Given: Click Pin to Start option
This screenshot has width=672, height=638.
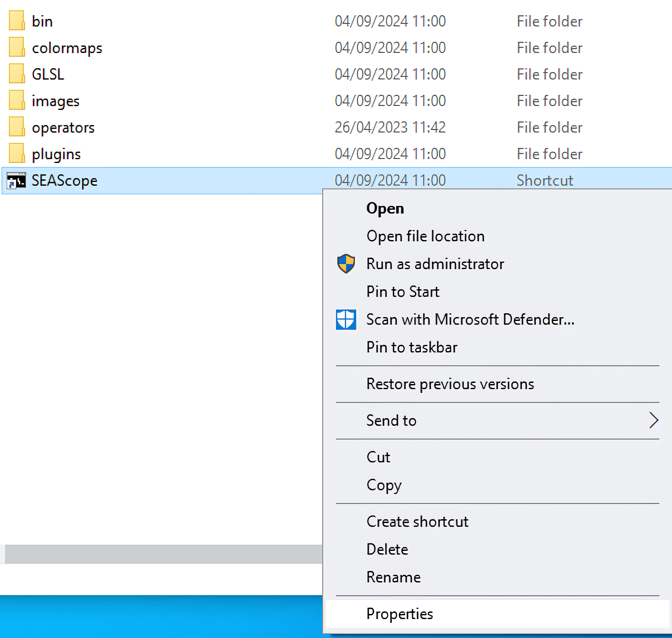Looking at the screenshot, I should coord(403,292).
